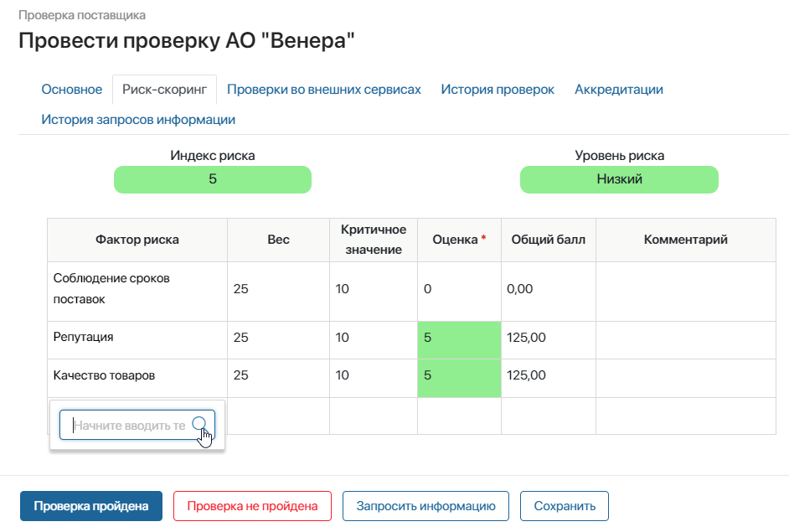Click the magnifier icon in search field
The width and height of the screenshot is (789, 532).
[x=199, y=423]
